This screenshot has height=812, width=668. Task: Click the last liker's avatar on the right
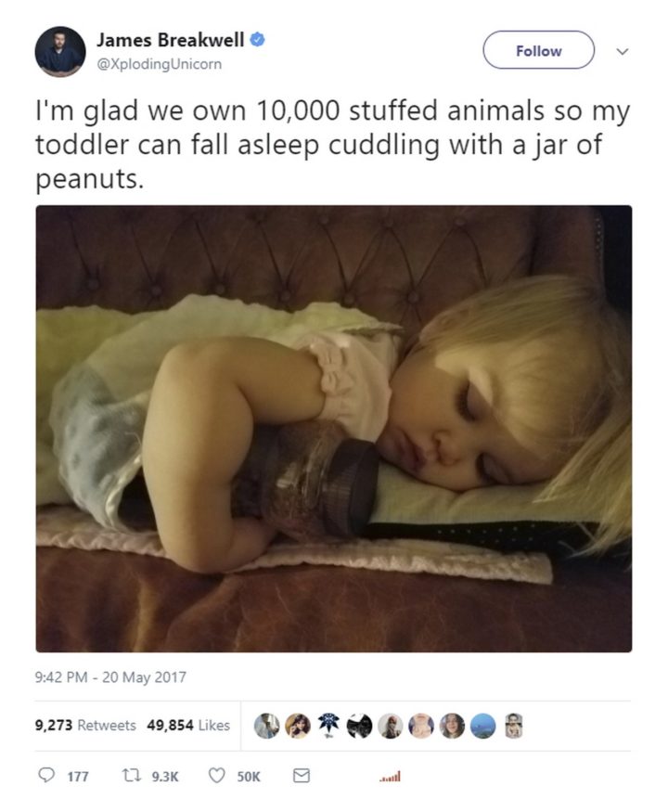[x=514, y=726]
